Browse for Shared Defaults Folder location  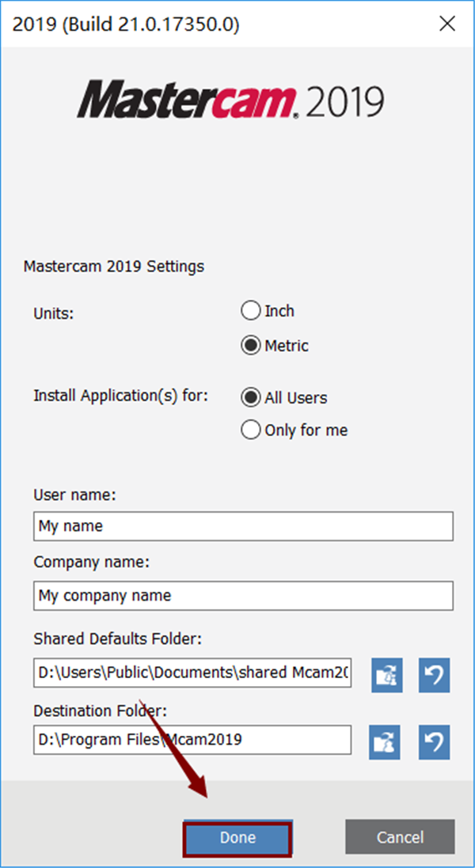pyautogui.click(x=386, y=675)
